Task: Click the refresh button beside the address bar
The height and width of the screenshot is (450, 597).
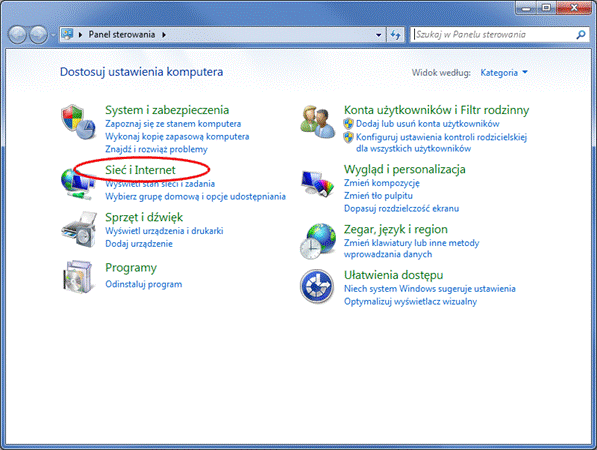Action: tap(396, 35)
